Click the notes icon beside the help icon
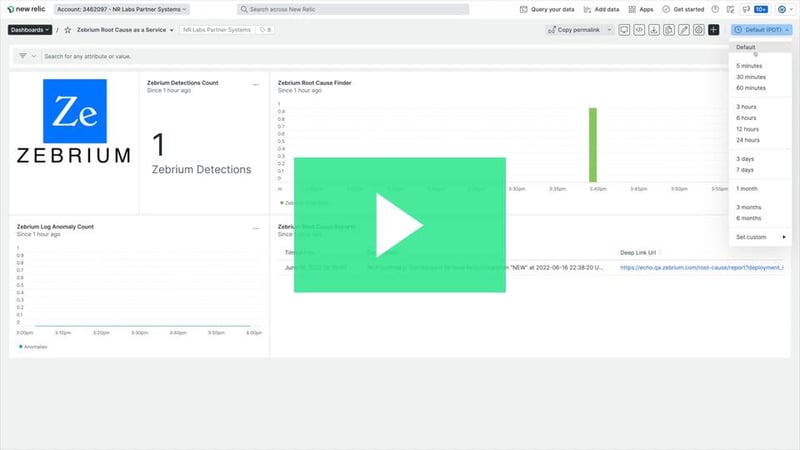The width and height of the screenshot is (800, 450). pyautogui.click(x=731, y=9)
